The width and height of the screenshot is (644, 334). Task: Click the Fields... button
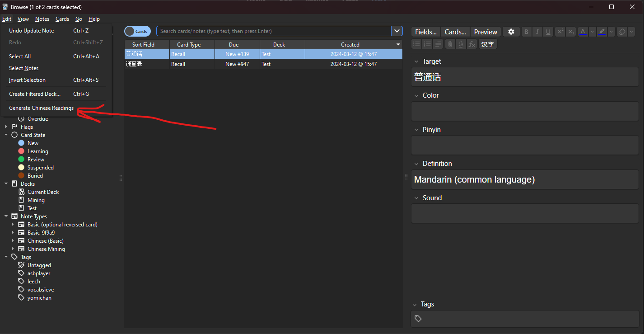[425, 32]
